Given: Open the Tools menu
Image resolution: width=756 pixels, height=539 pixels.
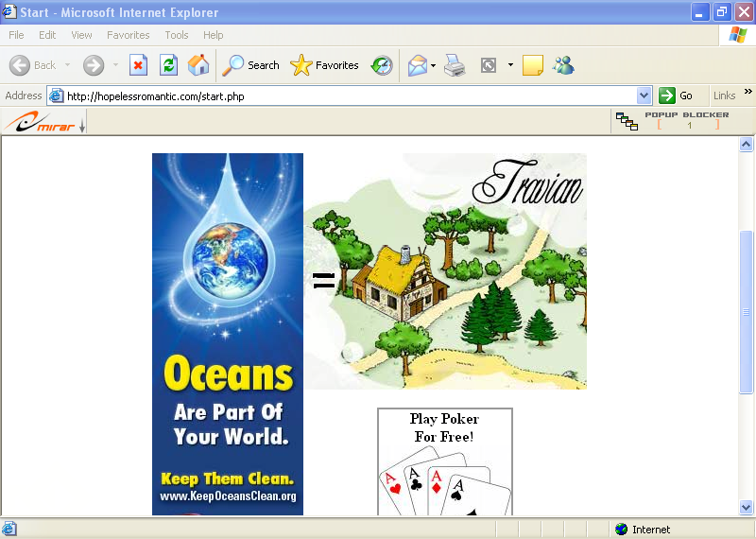Looking at the screenshot, I should pos(177,35).
